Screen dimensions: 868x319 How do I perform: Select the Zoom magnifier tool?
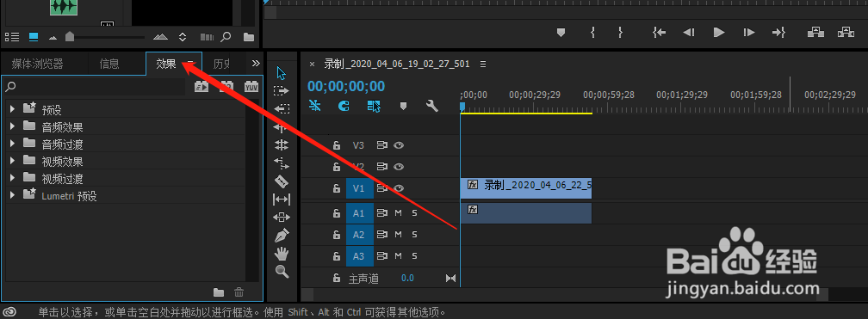coord(282,272)
